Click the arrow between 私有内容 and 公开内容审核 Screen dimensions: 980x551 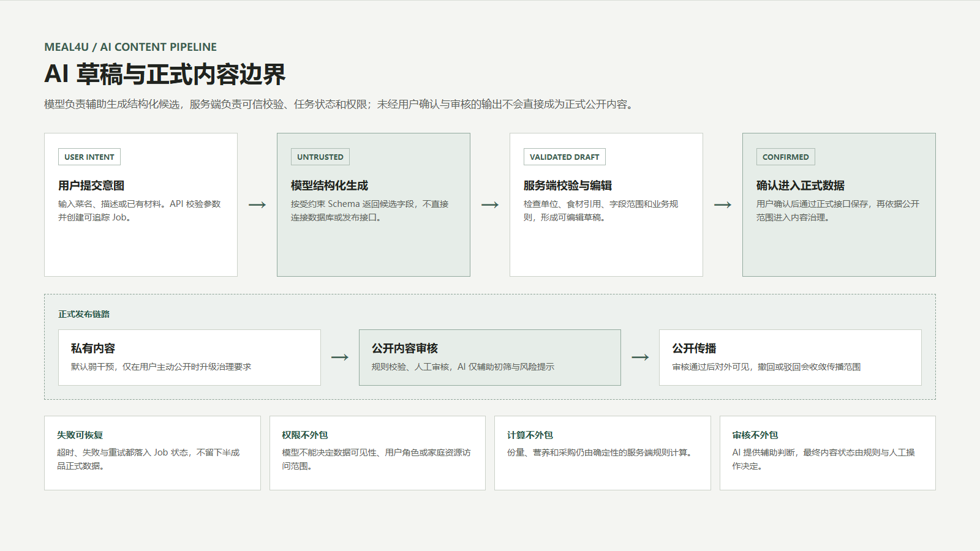point(340,357)
